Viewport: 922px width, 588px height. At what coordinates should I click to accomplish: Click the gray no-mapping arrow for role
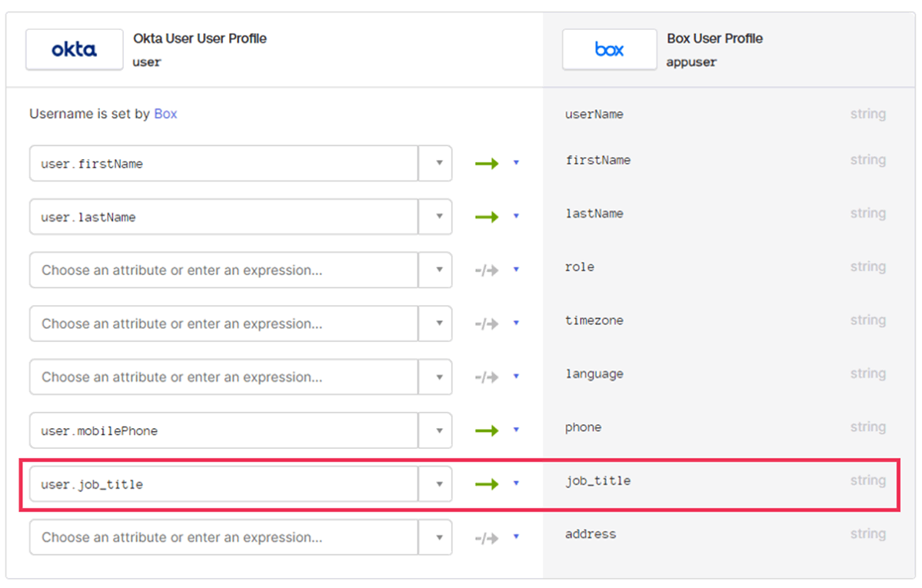(x=487, y=271)
